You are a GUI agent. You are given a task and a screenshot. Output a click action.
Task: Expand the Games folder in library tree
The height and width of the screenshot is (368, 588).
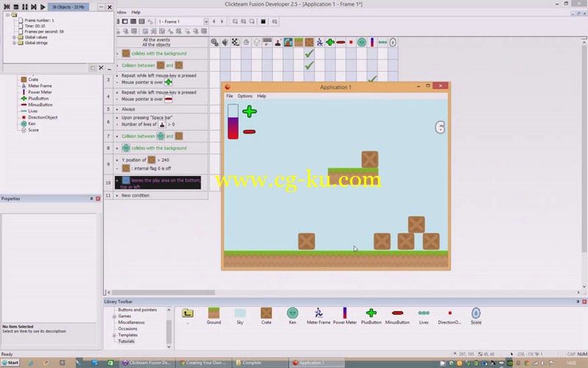point(115,316)
